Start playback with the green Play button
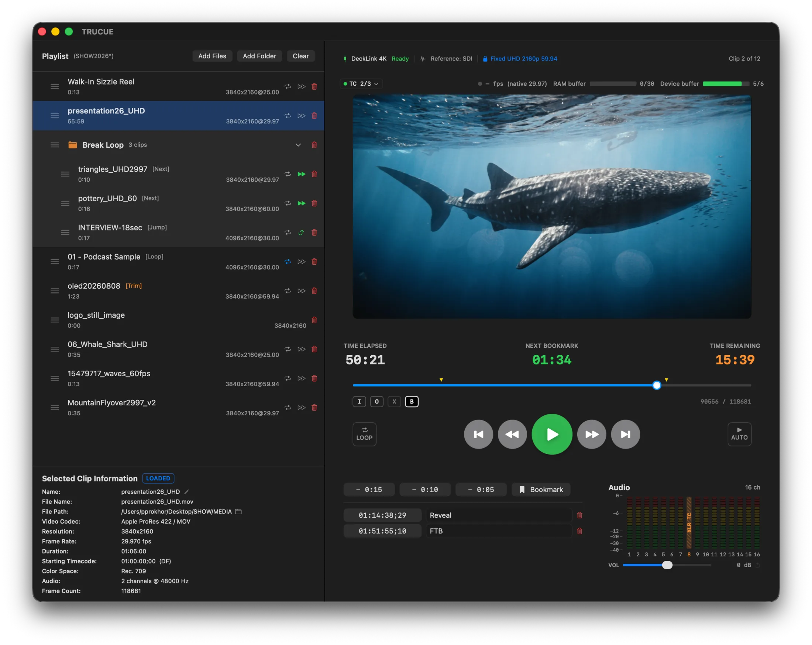Viewport: 812px width, 645px height. pos(552,435)
